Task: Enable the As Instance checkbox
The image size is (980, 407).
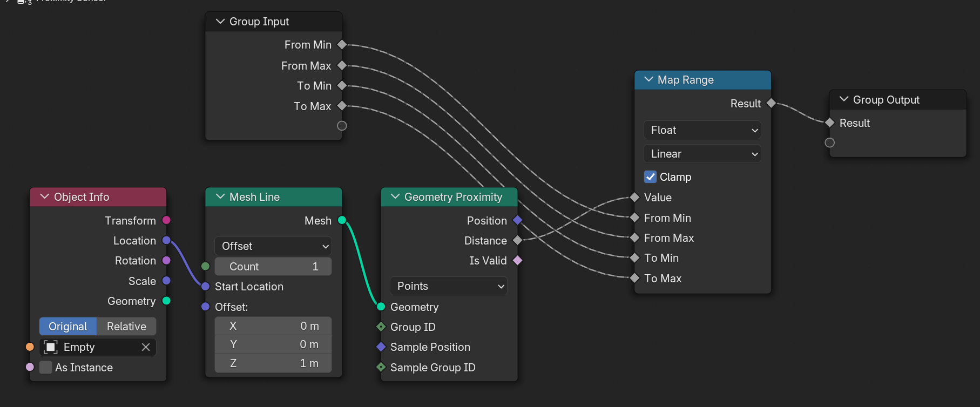Action: pos(46,368)
